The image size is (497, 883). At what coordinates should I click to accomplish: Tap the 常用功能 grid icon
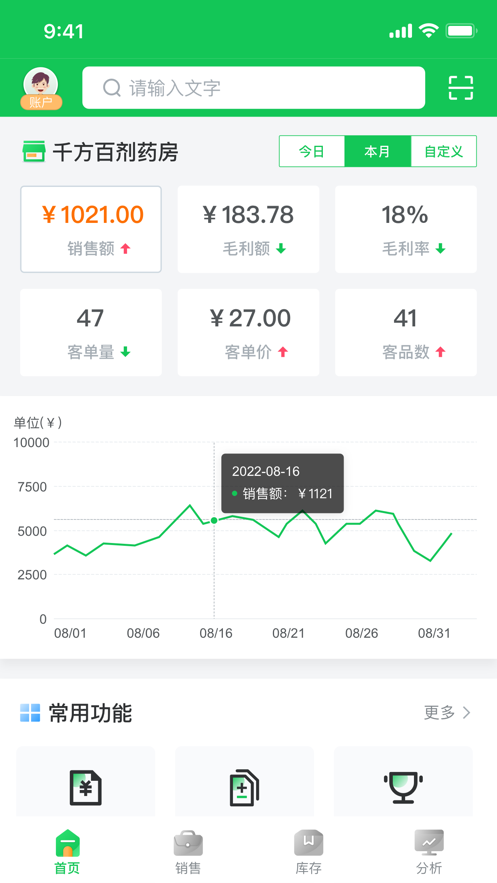30,713
